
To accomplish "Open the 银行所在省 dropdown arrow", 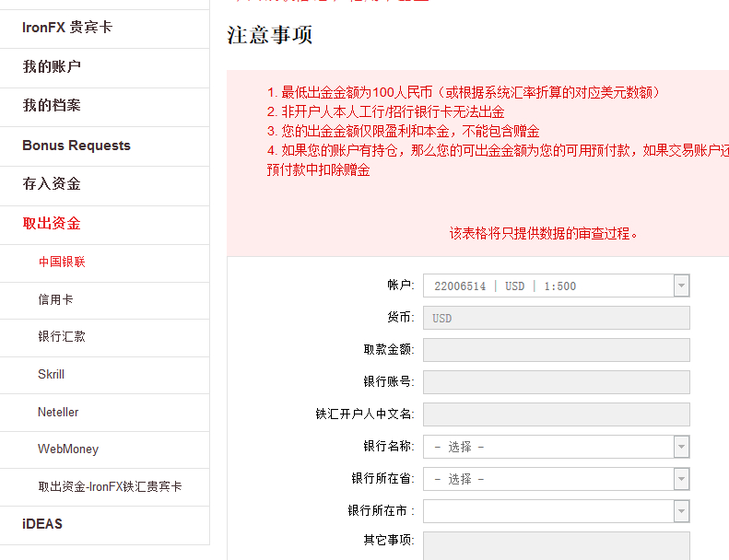I will (x=681, y=479).
